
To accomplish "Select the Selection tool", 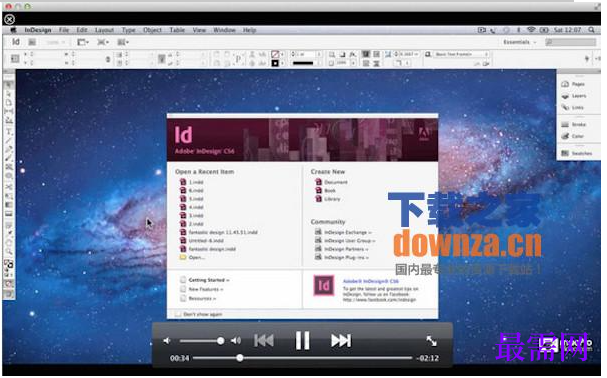I will pyautogui.click(x=9, y=84).
